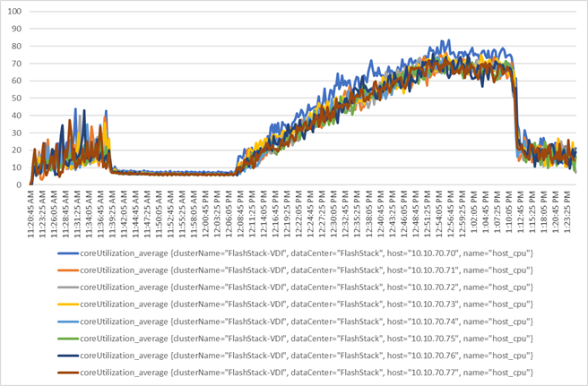Image resolution: width=588 pixels, height=386 pixels.
Task: Select legend entry for host 10.10.70.71
Action: tap(295, 270)
